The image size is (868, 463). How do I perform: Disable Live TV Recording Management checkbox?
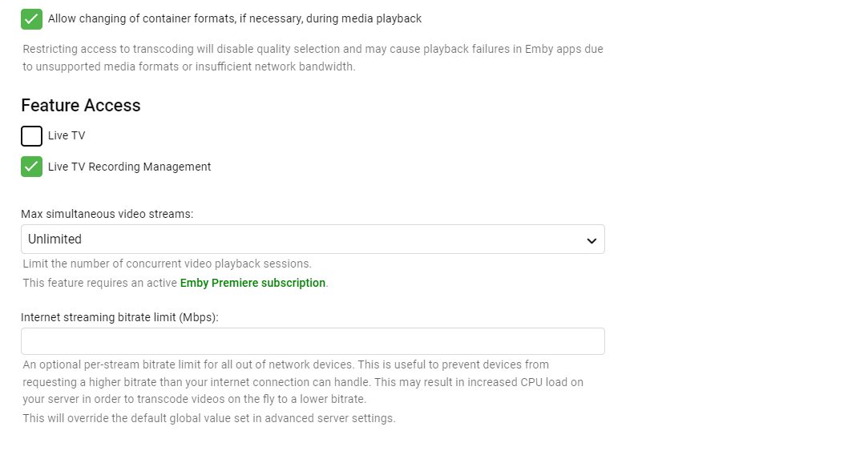click(x=31, y=167)
